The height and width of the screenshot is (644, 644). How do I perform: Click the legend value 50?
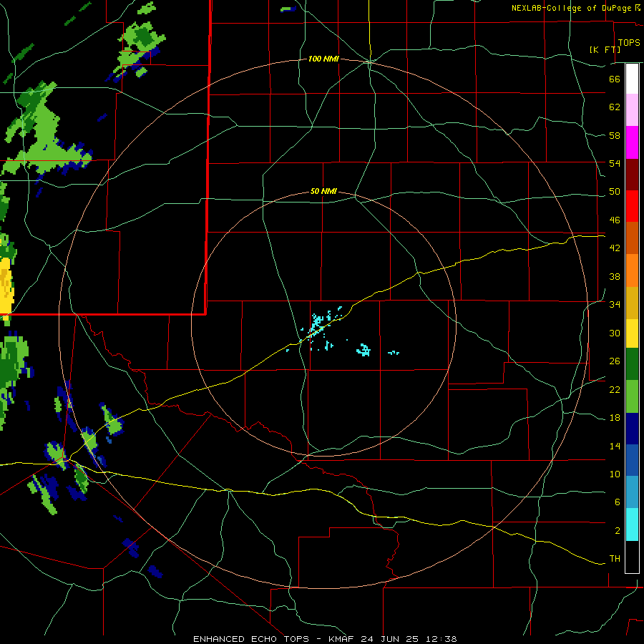click(x=615, y=191)
